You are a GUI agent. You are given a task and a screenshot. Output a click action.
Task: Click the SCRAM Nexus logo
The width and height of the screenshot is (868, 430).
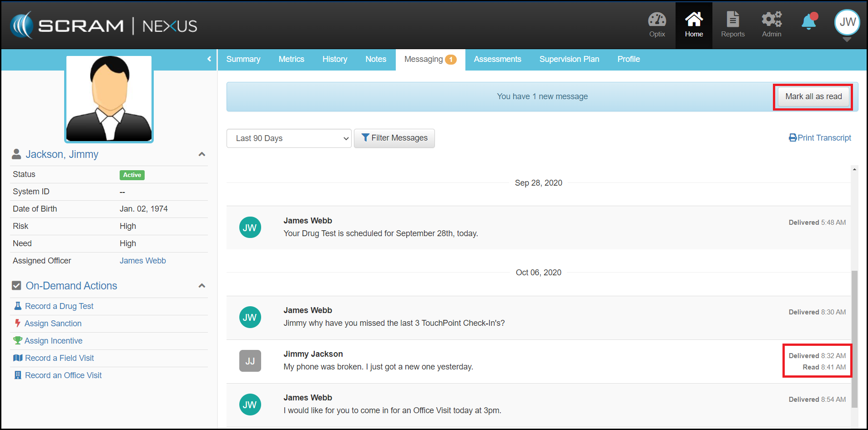[104, 25]
